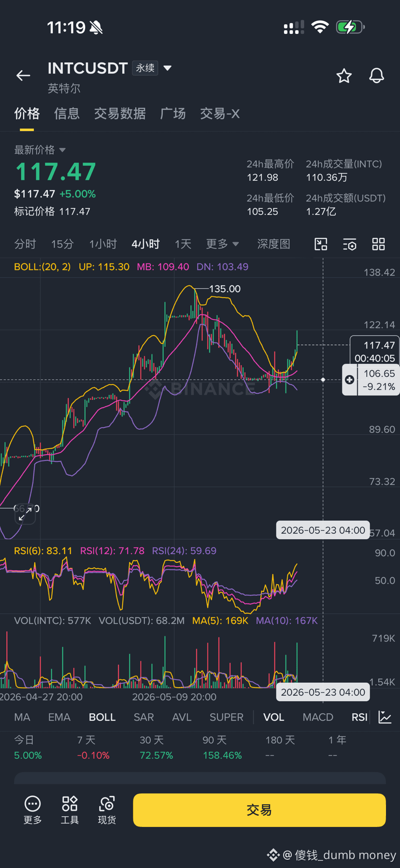The width and height of the screenshot is (400, 868).
Task: Tap the 135.00 high price marker
Action: click(x=225, y=289)
